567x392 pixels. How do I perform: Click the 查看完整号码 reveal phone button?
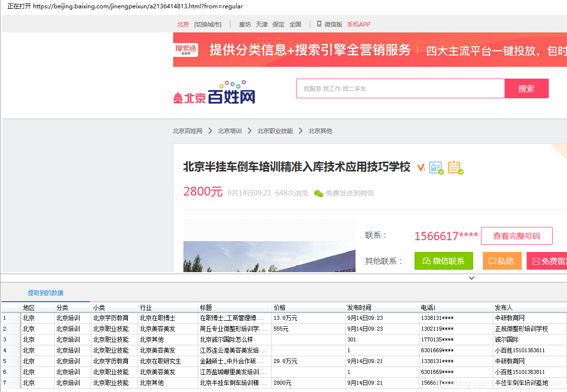tap(516, 236)
